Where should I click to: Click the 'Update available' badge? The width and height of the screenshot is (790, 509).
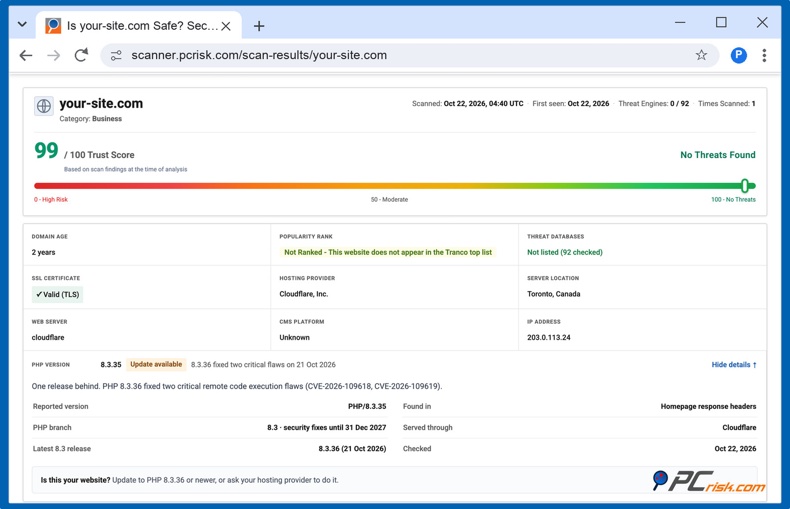click(x=156, y=364)
